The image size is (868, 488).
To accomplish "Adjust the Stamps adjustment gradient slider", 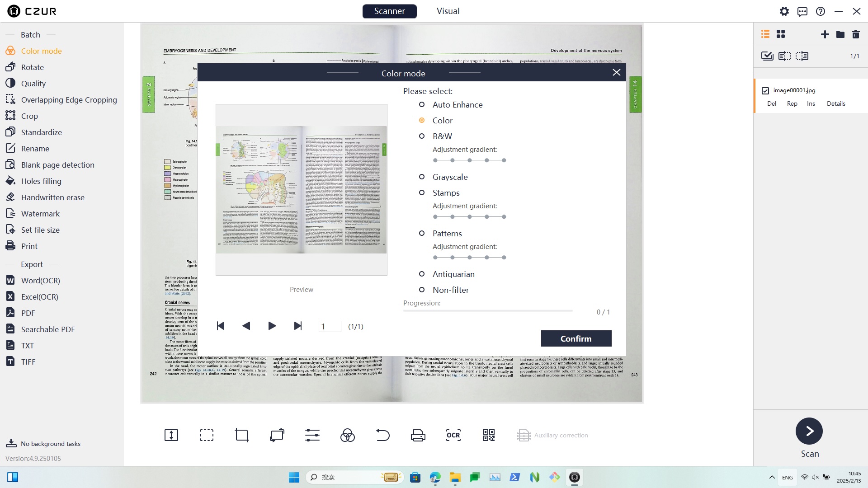I will tap(470, 217).
